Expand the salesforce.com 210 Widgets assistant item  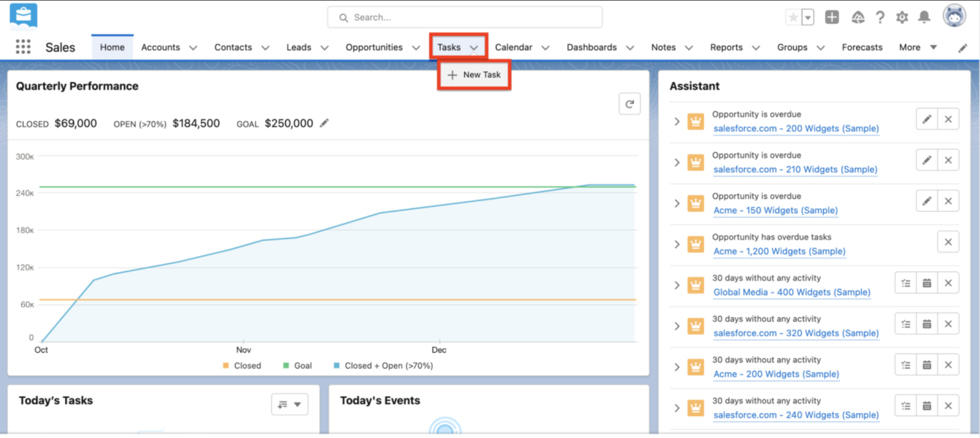(677, 163)
